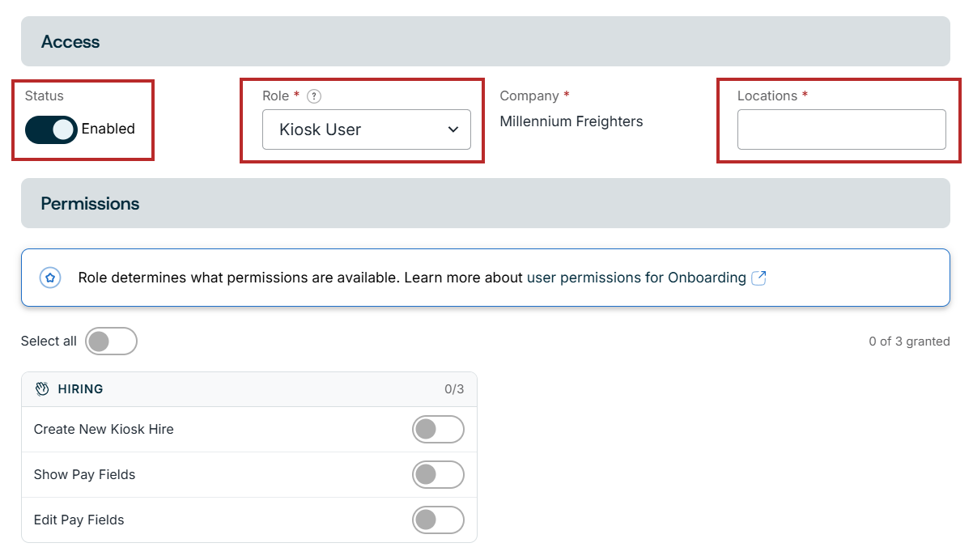Click the external-link icon after Onboarding

click(759, 278)
